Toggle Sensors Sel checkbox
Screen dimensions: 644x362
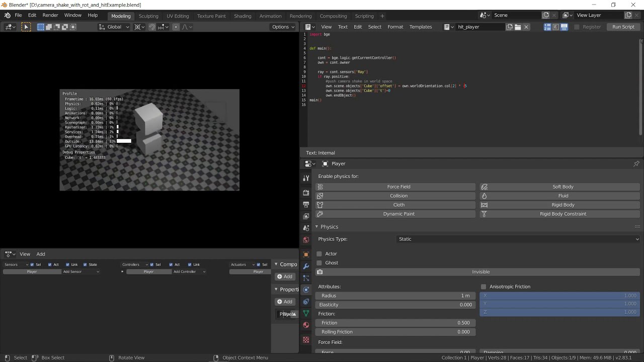coord(32,264)
